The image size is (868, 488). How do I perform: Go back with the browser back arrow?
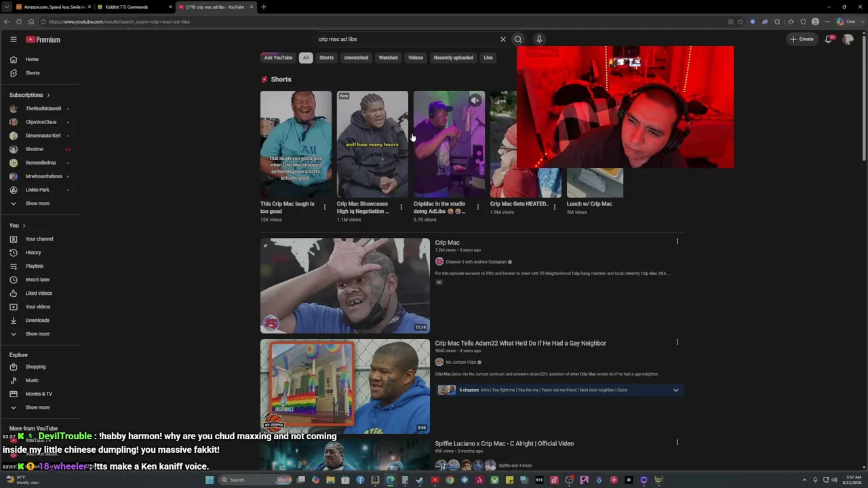point(7,22)
